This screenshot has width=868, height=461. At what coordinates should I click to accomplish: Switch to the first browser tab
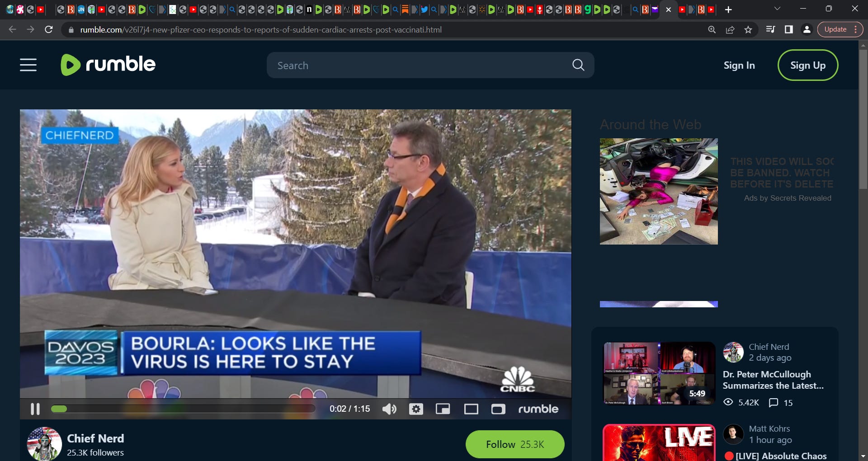point(10,9)
